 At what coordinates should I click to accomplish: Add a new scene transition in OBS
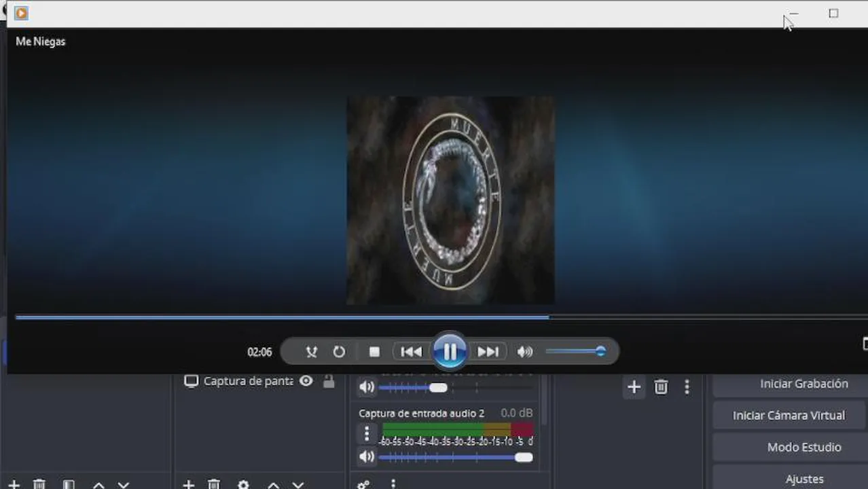tap(634, 387)
